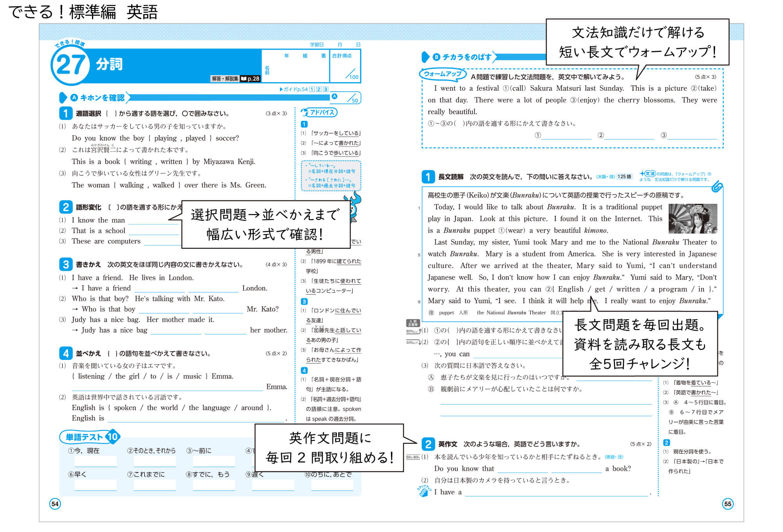
Task: Circle the word "played" in the soccer sentence
Action: 195,138
